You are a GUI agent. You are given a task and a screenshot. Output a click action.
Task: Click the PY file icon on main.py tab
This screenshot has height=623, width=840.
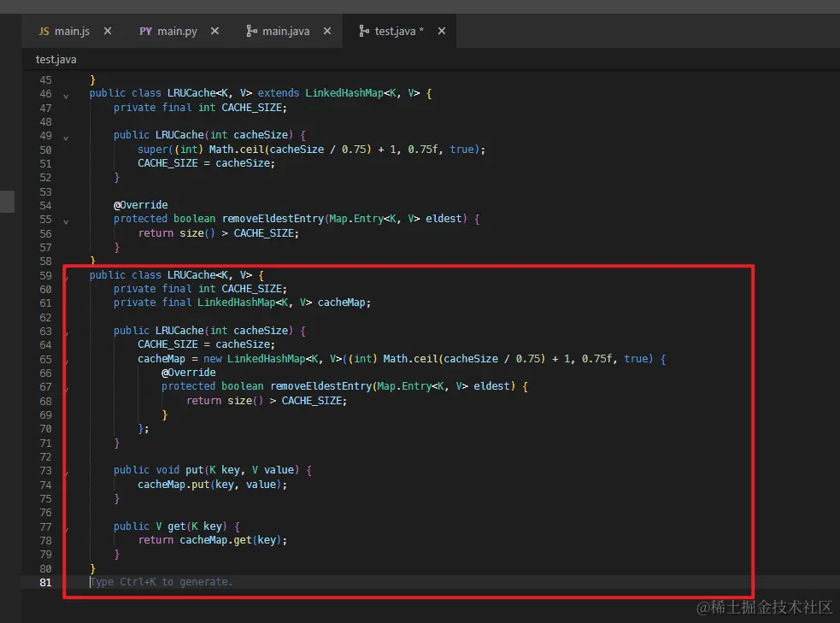[146, 31]
